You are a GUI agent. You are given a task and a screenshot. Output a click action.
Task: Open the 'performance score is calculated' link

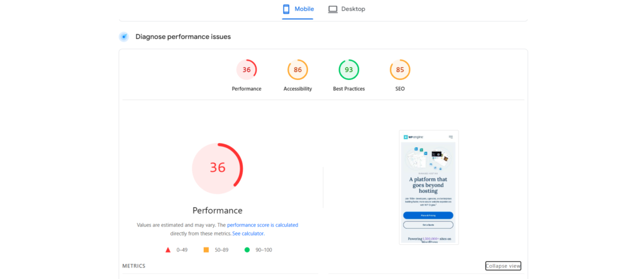click(x=262, y=225)
